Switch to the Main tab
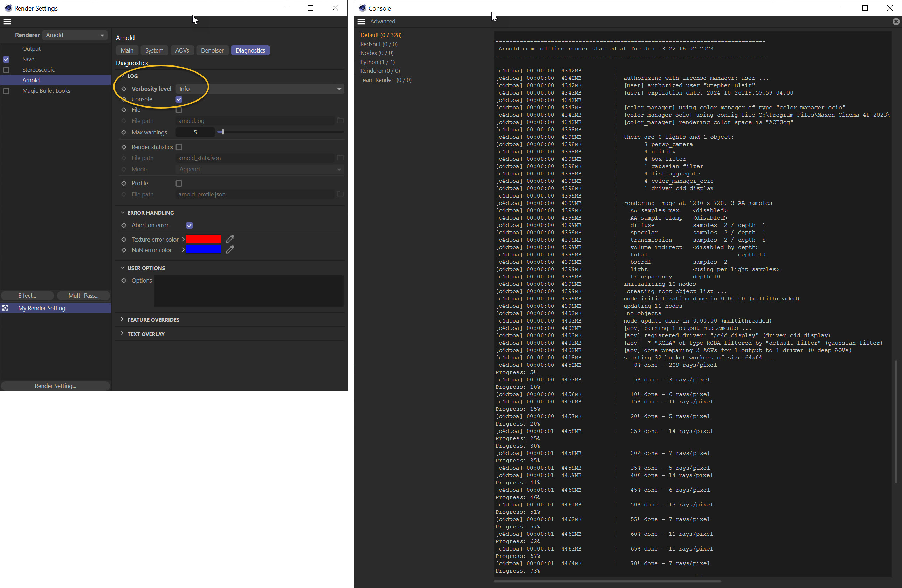902x588 pixels. tap(126, 50)
